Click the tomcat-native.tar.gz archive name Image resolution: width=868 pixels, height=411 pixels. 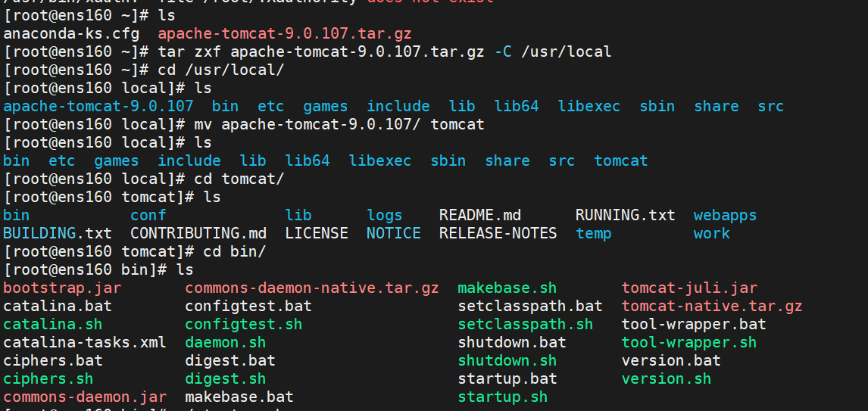[711, 306]
